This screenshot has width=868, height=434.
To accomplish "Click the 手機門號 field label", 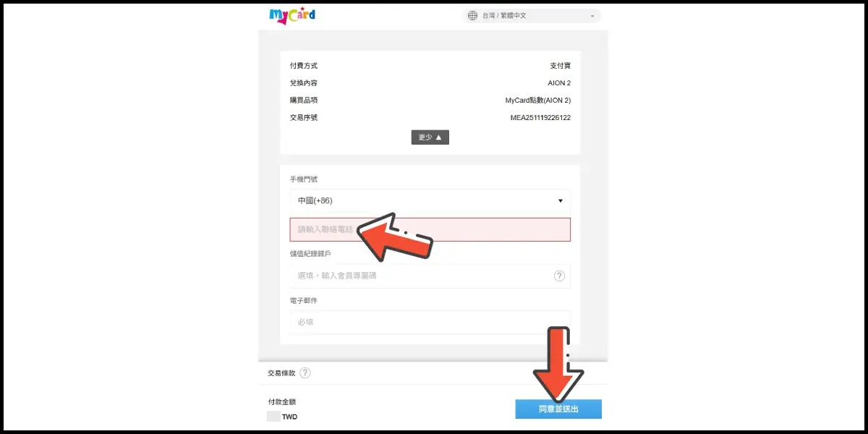I will 303,179.
